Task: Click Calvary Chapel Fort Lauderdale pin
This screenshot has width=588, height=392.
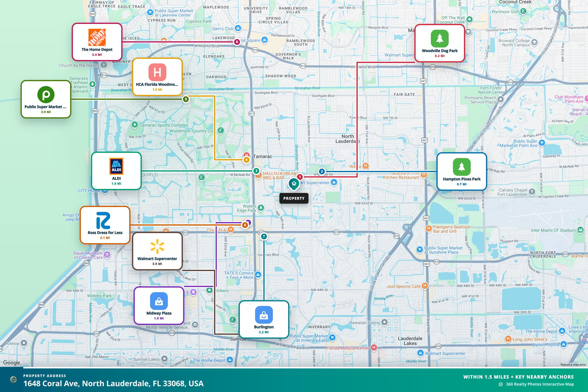Action: click(532, 192)
